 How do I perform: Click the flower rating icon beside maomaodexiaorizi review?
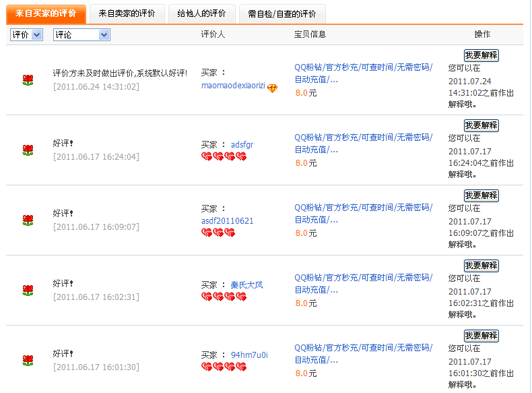coord(28,80)
